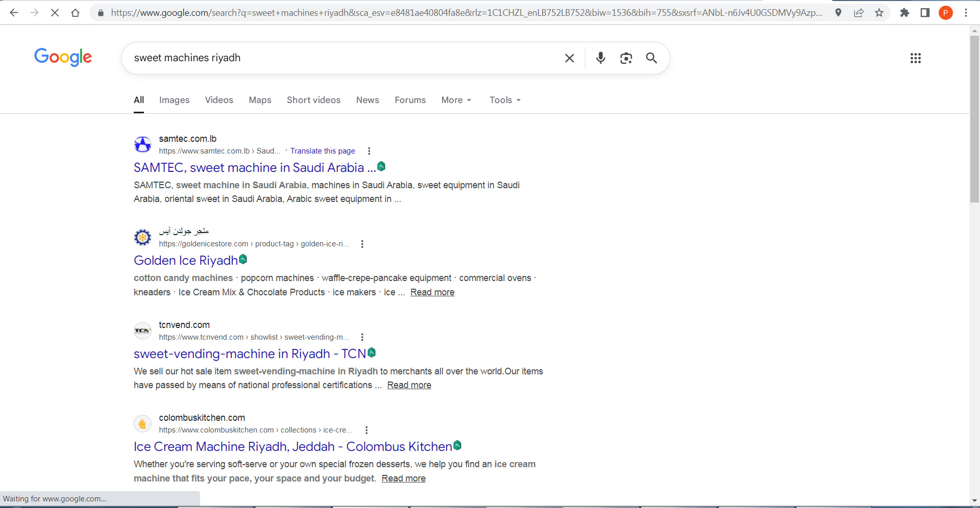980x508 pixels.
Task: Click the green badge beside Colombus Kitchen title
Action: 457,445
